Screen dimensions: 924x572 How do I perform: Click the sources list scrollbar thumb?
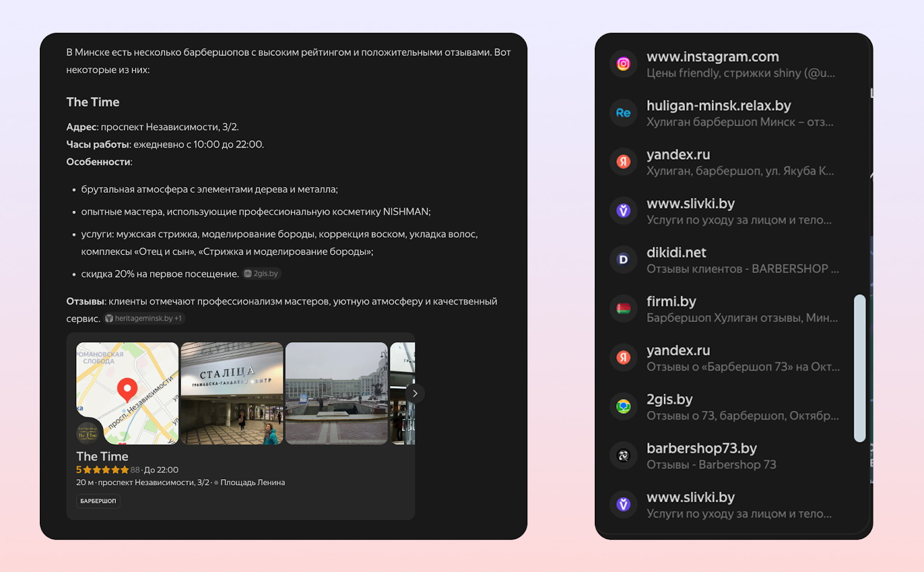pyautogui.click(x=860, y=368)
